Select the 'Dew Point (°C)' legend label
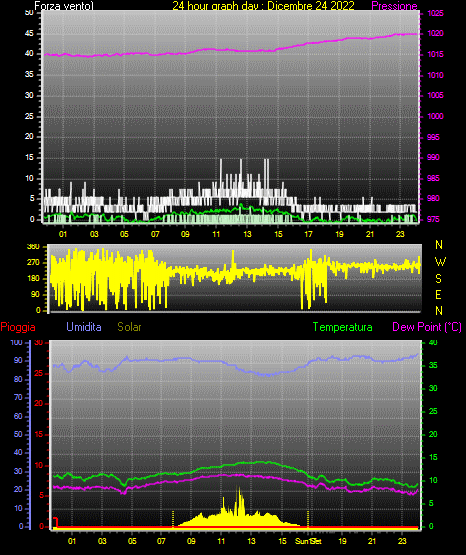Viewport: 466px width, 555px height. click(x=427, y=327)
